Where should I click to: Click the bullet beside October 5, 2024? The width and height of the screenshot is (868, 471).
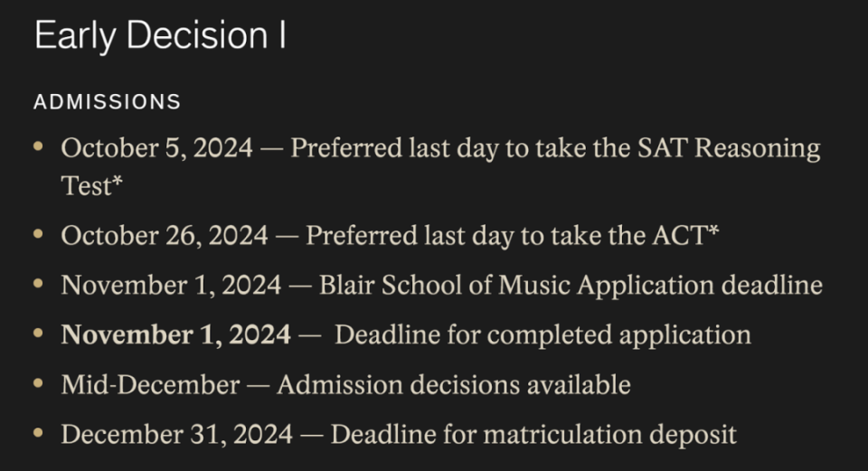(38, 145)
